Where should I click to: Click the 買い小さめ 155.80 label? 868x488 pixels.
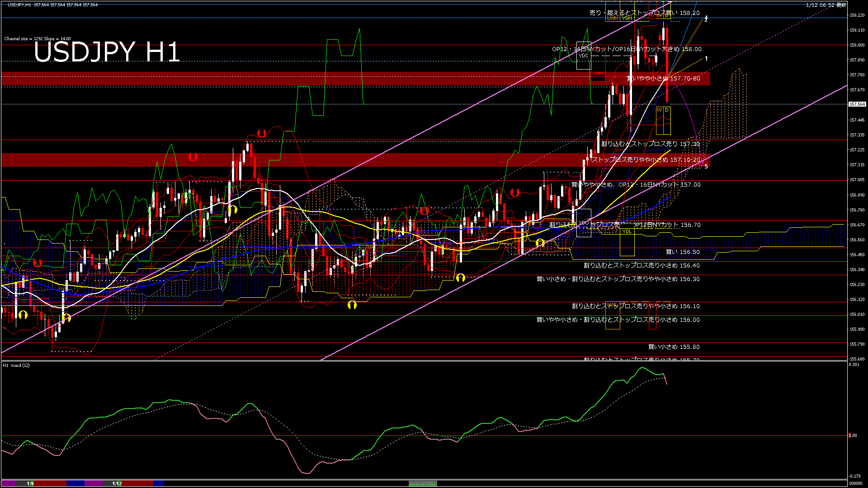coord(674,347)
